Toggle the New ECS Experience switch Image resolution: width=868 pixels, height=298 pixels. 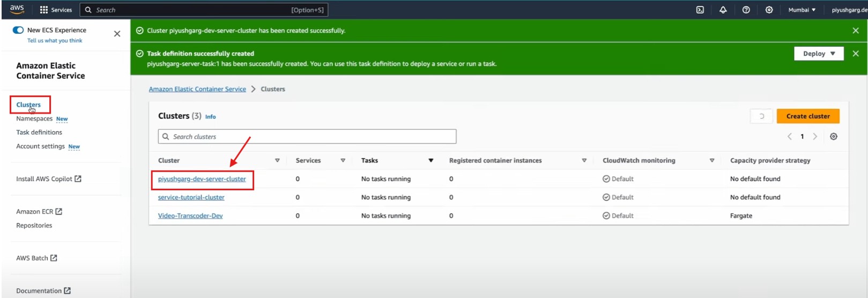[18, 30]
